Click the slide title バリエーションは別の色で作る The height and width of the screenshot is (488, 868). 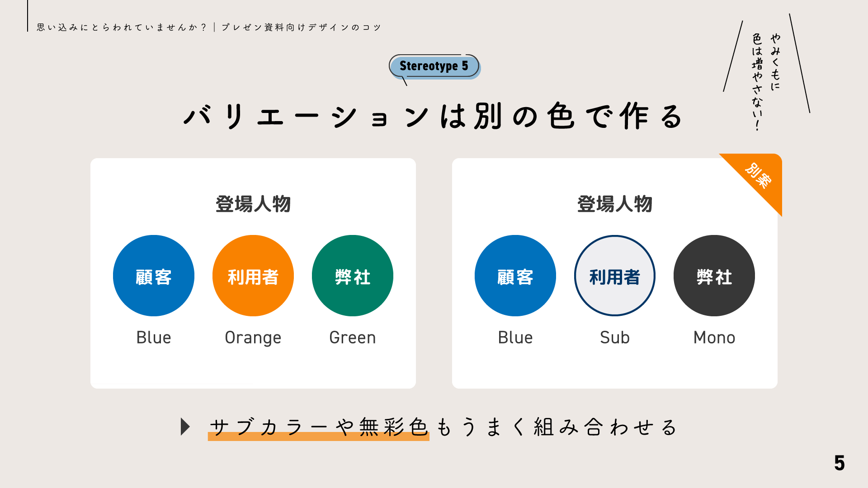(434, 116)
